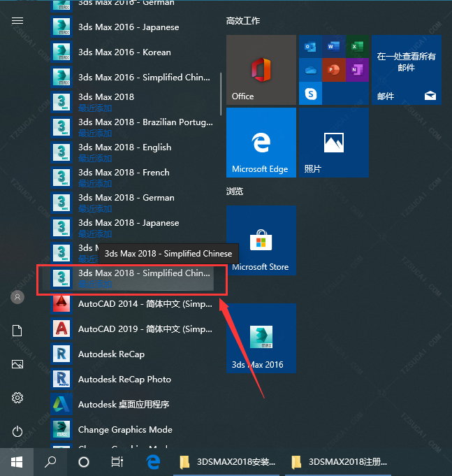Open Autodesk 桌面应用程序
The width and height of the screenshot is (452, 476).
tap(132, 405)
